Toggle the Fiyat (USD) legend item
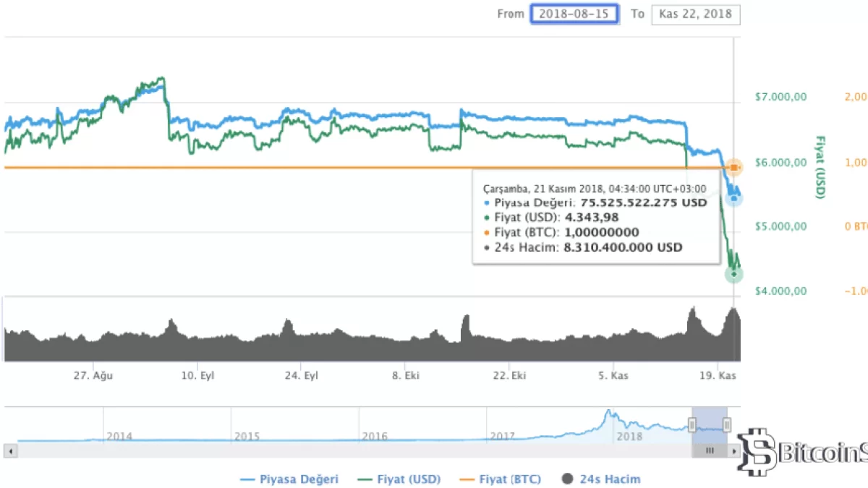Screen dimensions: 868x488 [x=399, y=479]
